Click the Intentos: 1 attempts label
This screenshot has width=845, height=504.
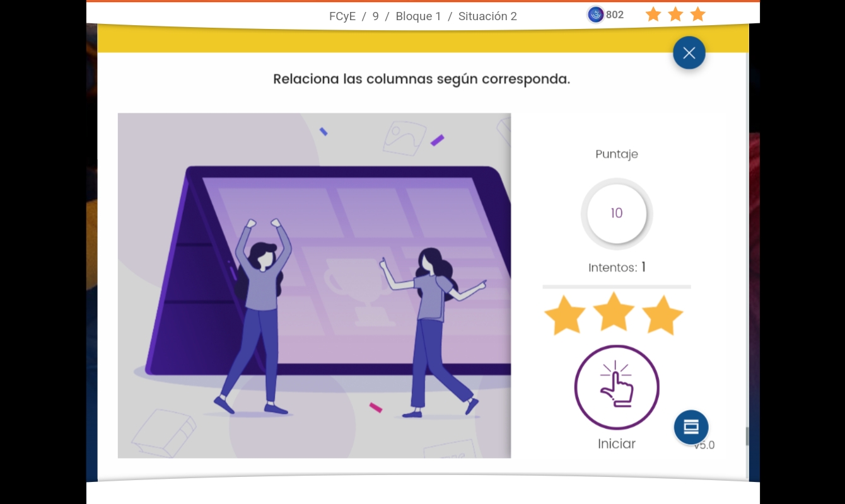click(x=617, y=268)
